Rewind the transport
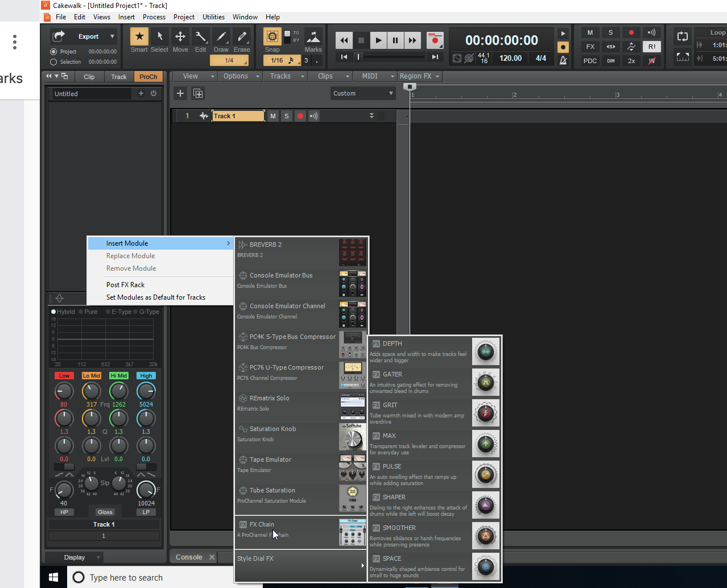 (344, 40)
